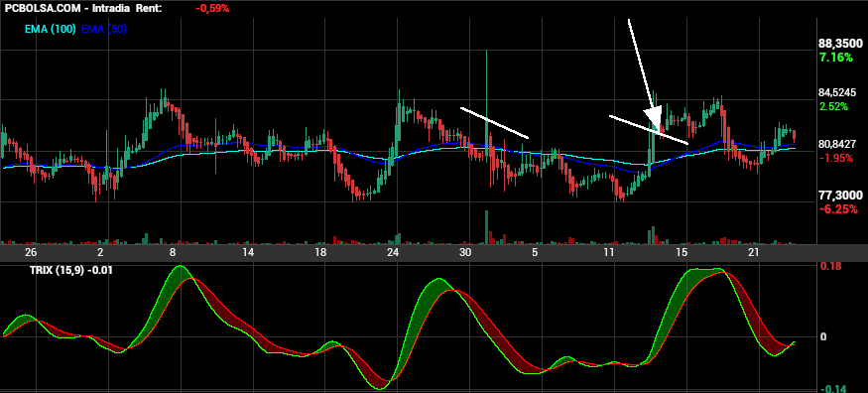Click the 84,5245 price level
868x393 pixels.
(836, 92)
